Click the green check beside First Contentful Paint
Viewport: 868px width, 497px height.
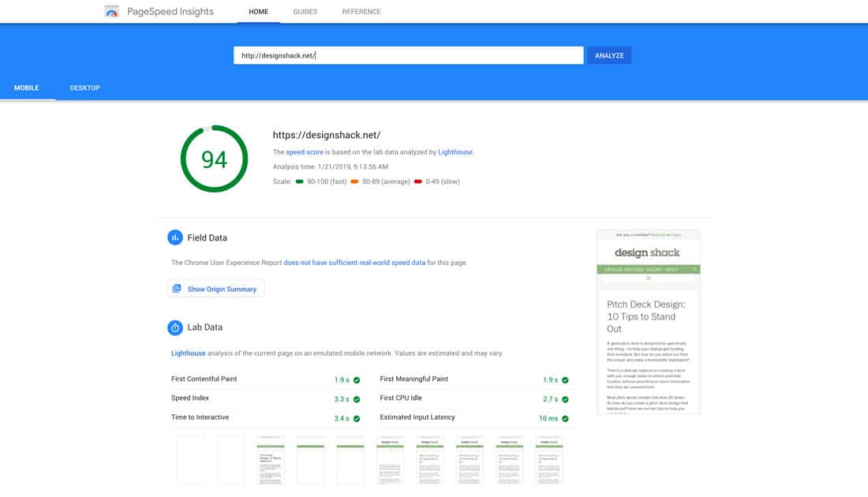[357, 379]
